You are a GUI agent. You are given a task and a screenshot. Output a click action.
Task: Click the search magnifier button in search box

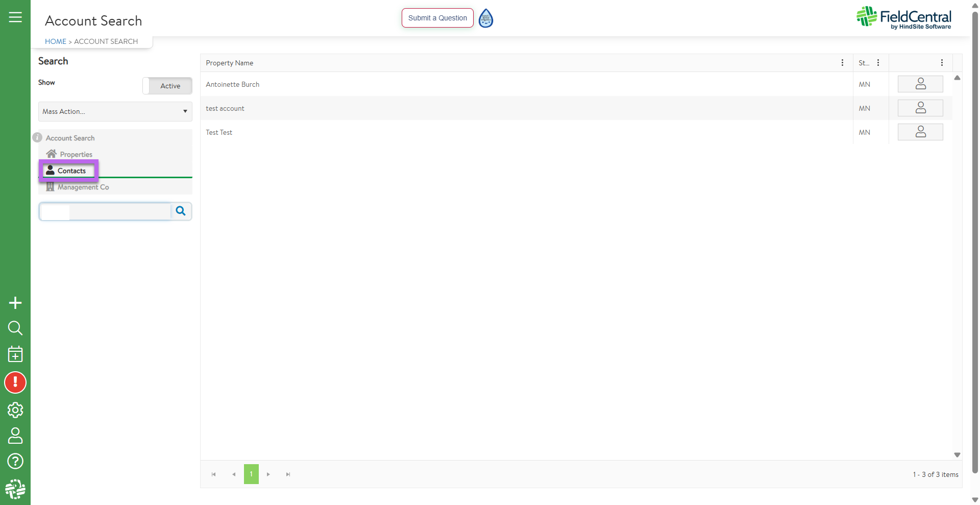[x=181, y=211]
